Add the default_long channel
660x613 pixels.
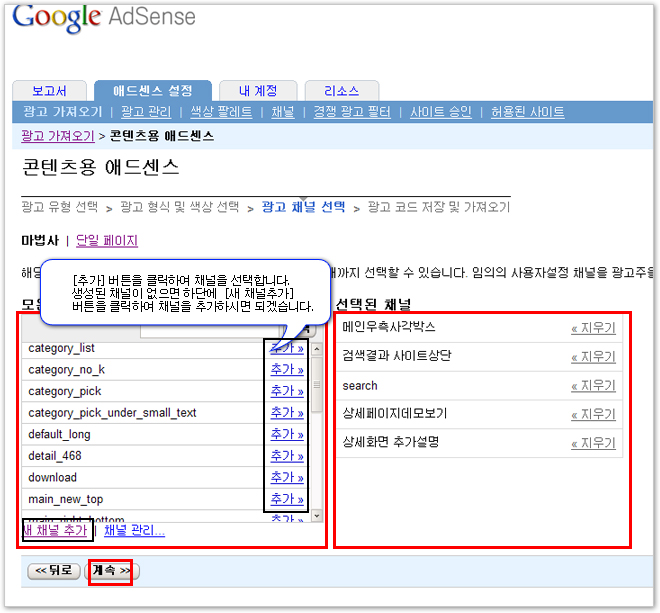tap(287, 434)
